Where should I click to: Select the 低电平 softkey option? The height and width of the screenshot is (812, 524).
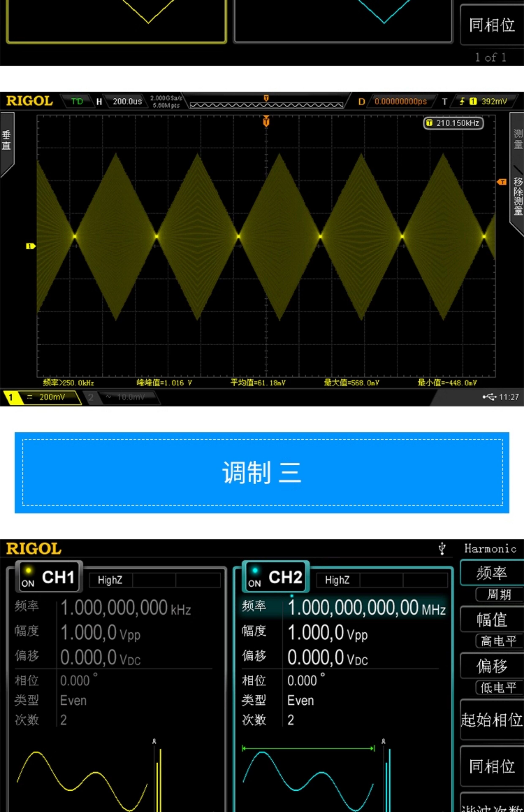(x=499, y=687)
